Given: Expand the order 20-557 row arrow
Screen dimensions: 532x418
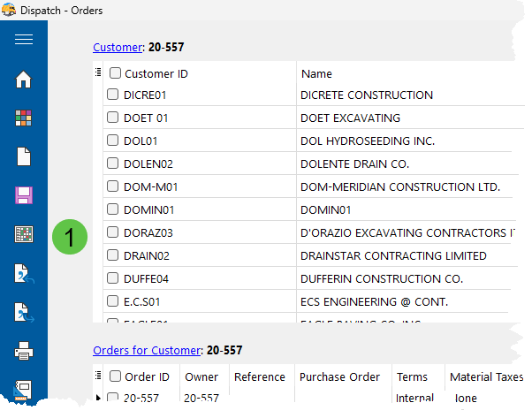Looking at the screenshot, I should point(98,399).
